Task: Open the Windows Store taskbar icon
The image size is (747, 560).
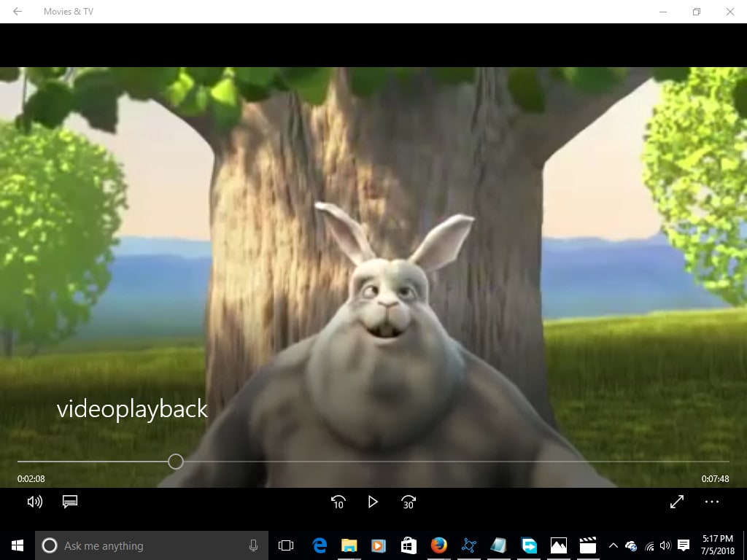Action: coord(409,545)
